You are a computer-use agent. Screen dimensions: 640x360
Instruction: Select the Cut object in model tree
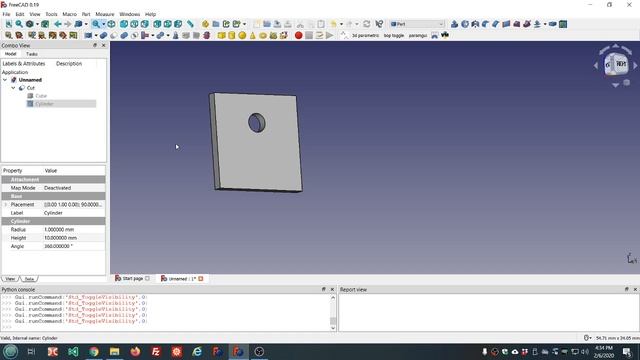click(31, 88)
